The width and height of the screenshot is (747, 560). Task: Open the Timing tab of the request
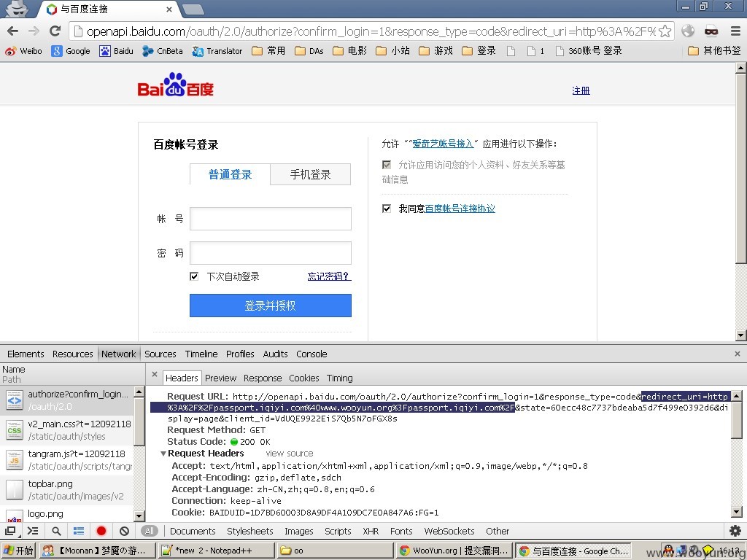(340, 378)
